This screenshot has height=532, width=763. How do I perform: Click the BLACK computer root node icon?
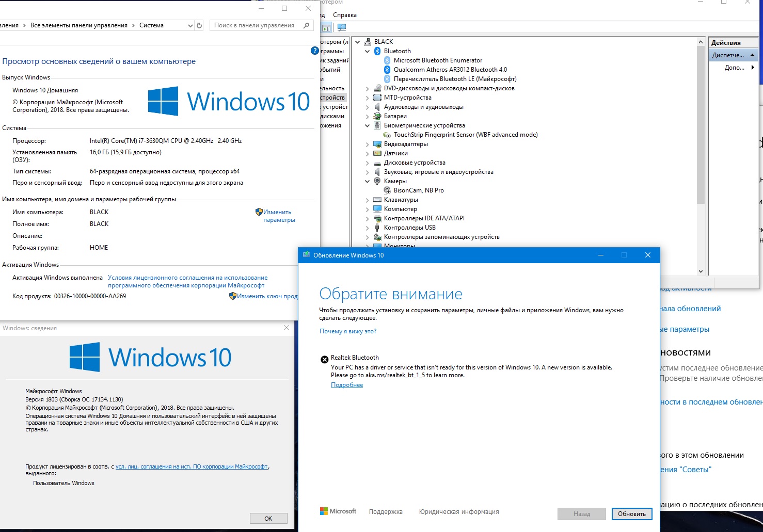tap(368, 42)
